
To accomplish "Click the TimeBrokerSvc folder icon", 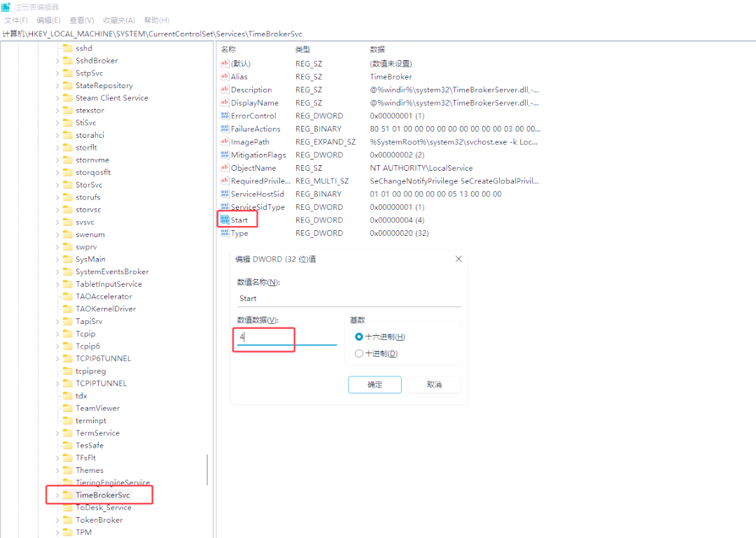I will [x=67, y=495].
